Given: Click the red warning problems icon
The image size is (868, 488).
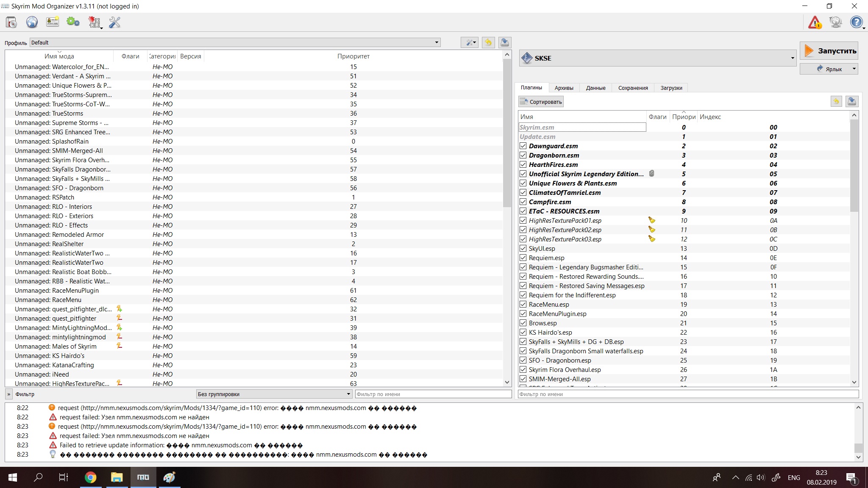Looking at the screenshot, I should click(815, 22).
